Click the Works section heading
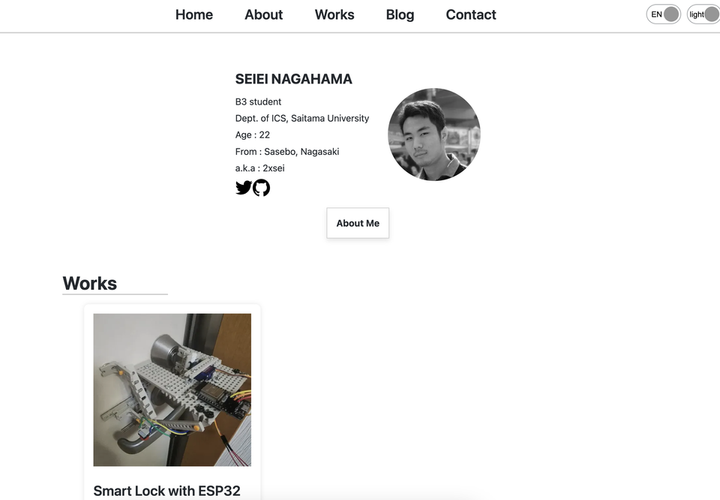Screen dimensions: 720x500 point(90,283)
